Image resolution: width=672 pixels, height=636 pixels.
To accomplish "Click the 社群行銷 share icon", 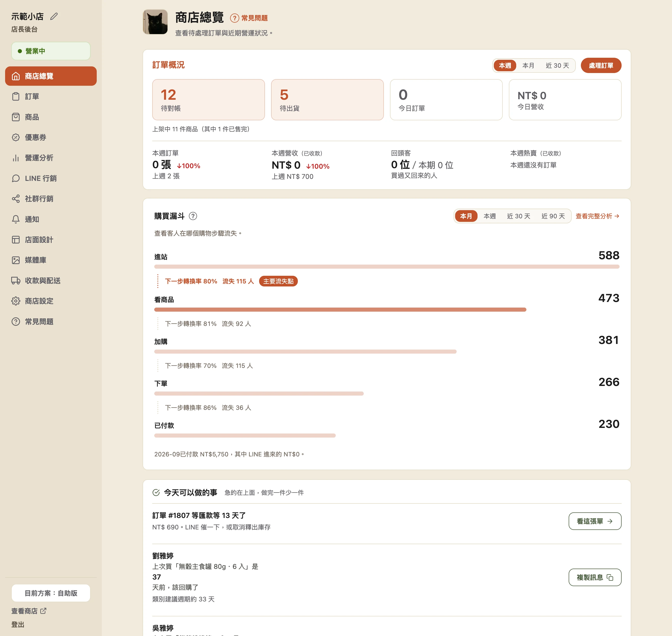I will coord(16,199).
